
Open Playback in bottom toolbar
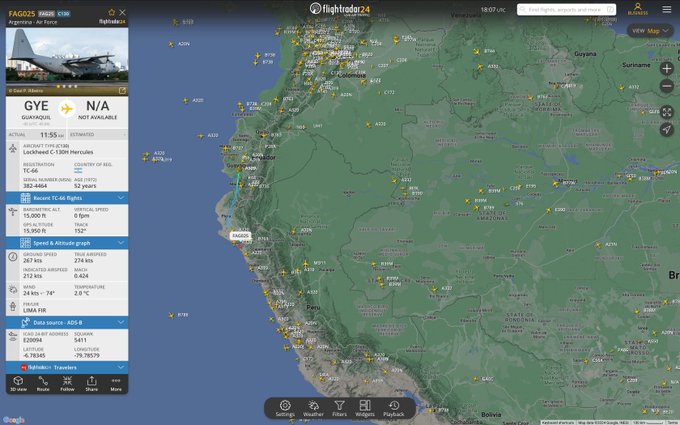[x=394, y=409]
